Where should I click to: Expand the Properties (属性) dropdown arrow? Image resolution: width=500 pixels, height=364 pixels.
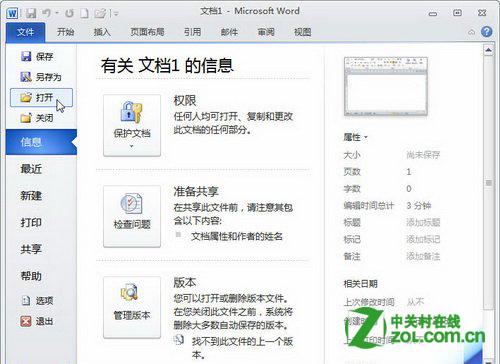click(366, 137)
